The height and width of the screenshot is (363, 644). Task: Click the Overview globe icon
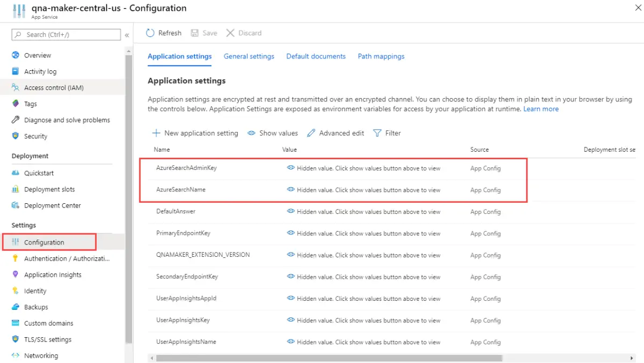click(x=16, y=55)
